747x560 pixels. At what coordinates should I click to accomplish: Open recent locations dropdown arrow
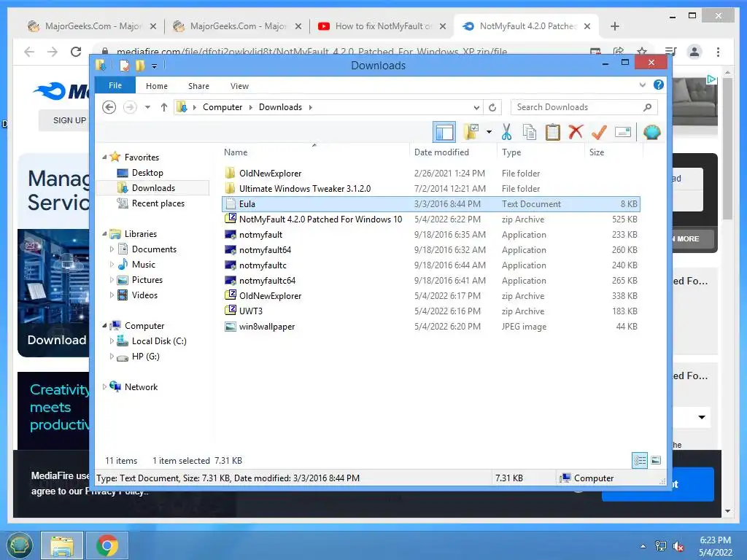147,107
